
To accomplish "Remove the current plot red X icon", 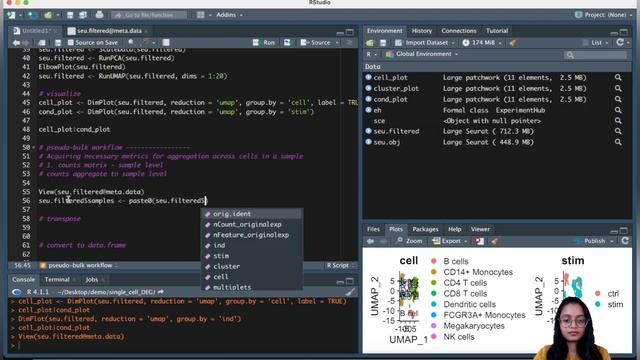I will click(x=480, y=241).
